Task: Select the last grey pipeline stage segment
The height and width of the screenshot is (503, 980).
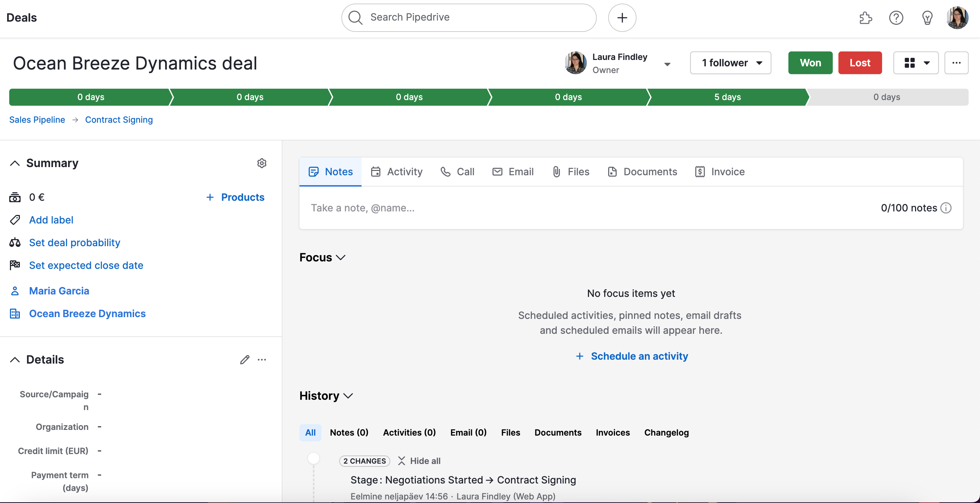Action: (886, 97)
